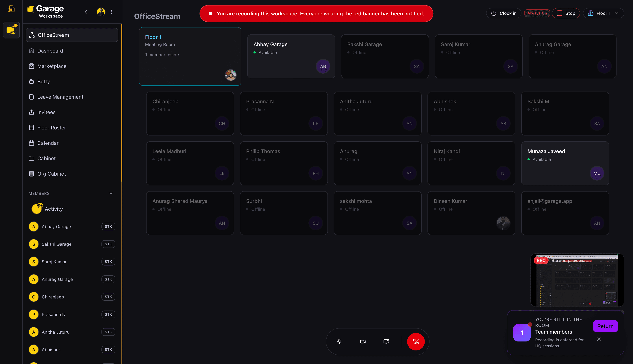
Task: Collapse the MEMBERS section chevron
Action: point(111,194)
